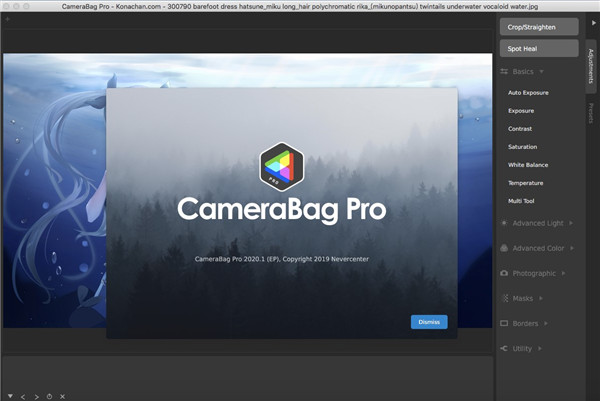Click the Advanced Light sun icon
Viewport: 600px width, 401px height.
[505, 222]
